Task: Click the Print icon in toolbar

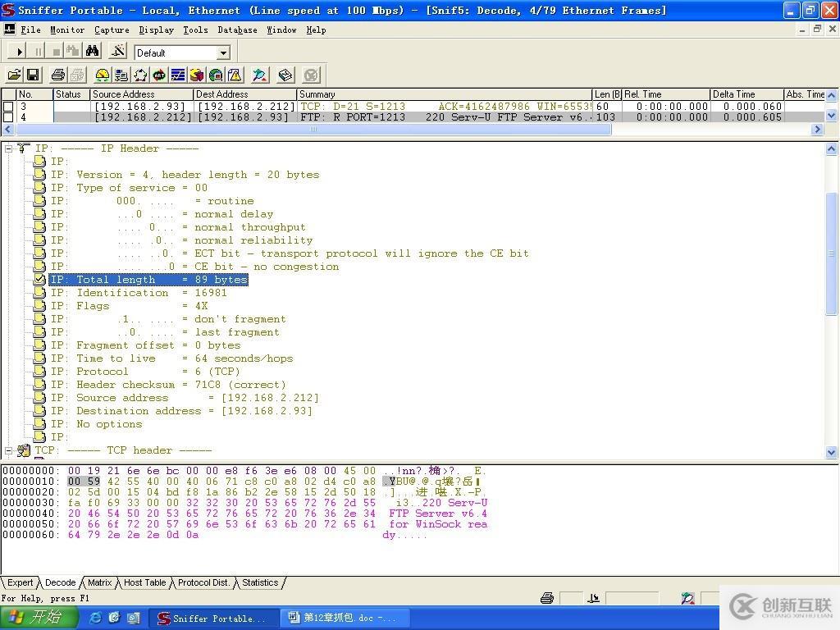Action: click(58, 75)
